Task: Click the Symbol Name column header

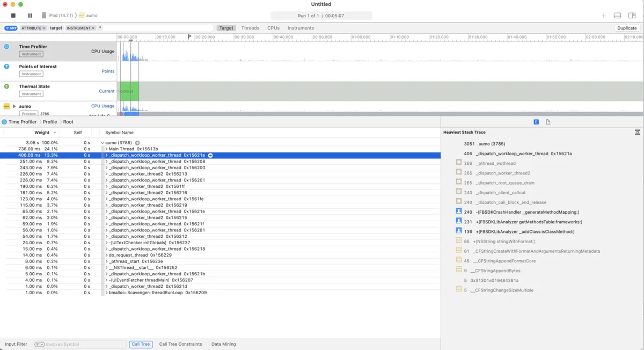Action: coord(119,133)
